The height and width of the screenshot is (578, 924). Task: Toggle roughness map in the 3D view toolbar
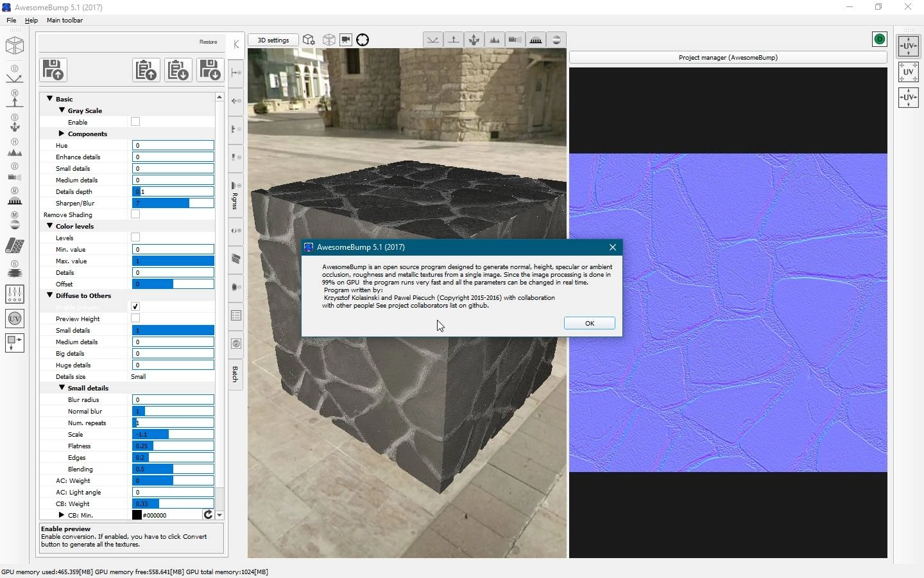tap(536, 40)
